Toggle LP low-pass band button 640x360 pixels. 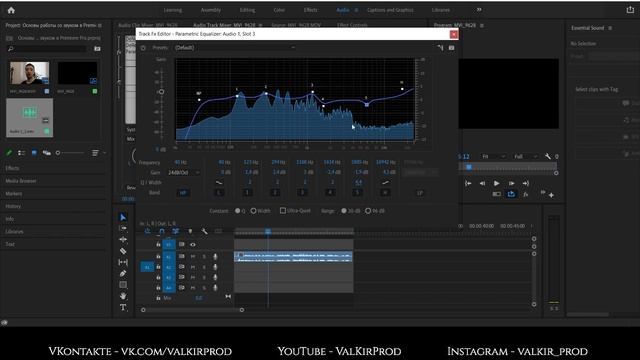[420, 193]
